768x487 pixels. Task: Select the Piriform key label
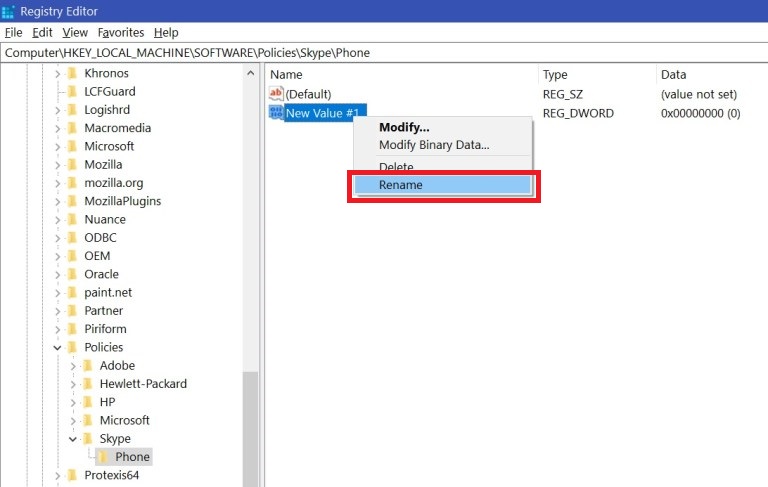[105, 329]
